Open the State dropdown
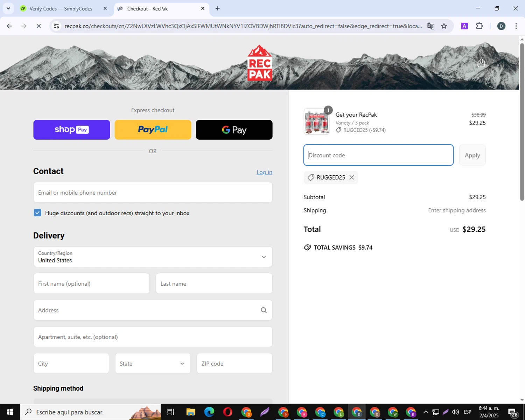 click(153, 363)
